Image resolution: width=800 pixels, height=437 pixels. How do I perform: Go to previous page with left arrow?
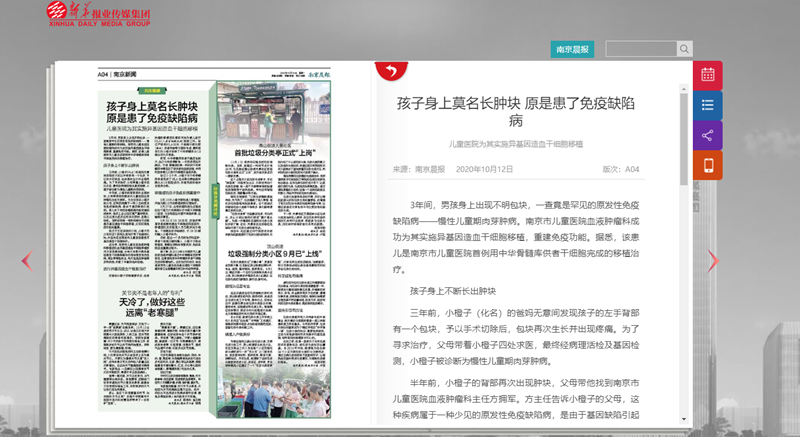click(27, 261)
